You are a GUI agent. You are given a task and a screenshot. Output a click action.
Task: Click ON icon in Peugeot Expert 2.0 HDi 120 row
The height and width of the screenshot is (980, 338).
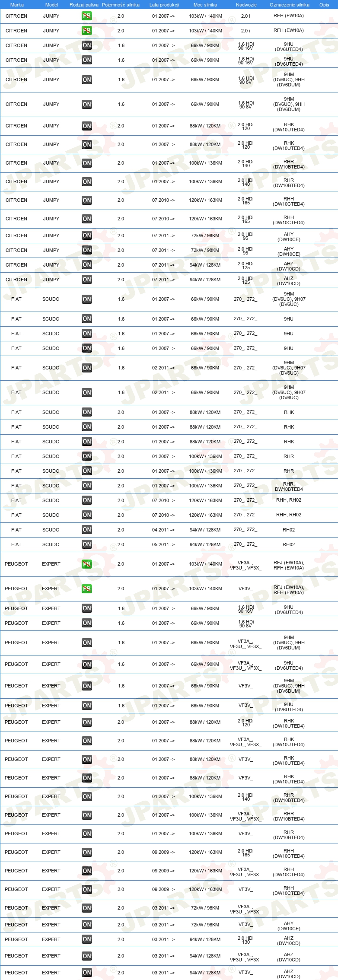pyautogui.click(x=87, y=722)
